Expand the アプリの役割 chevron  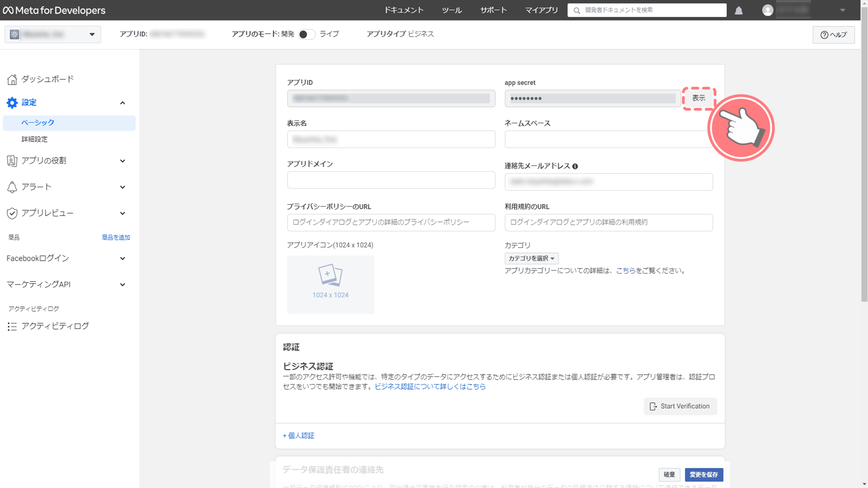(x=123, y=161)
